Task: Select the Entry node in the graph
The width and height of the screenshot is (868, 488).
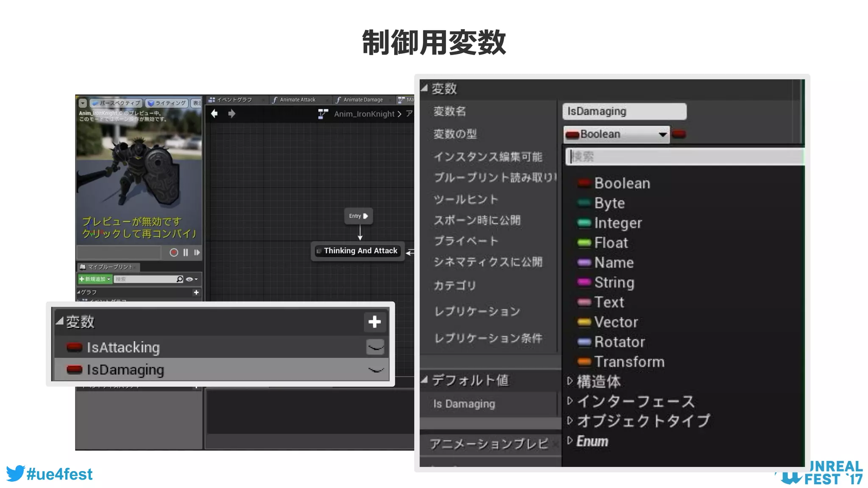Action: 359,216
